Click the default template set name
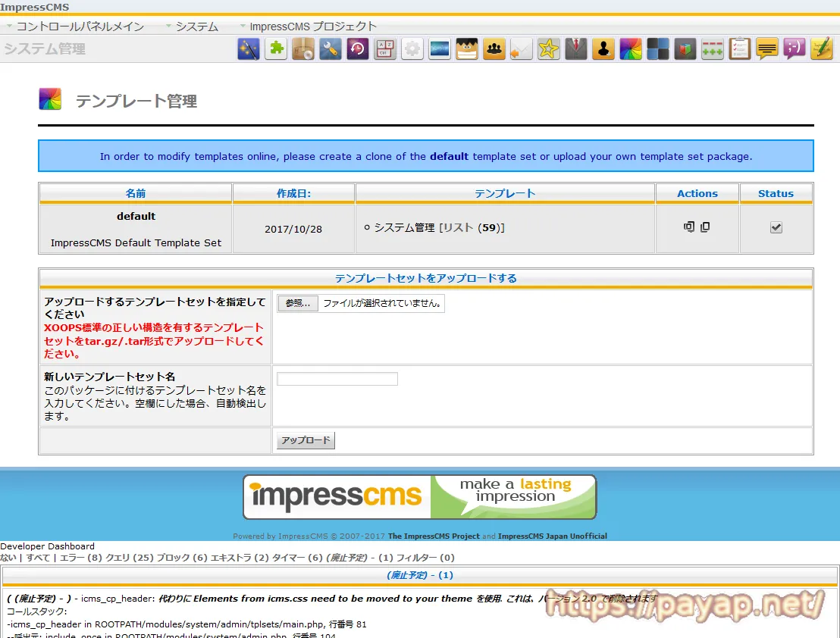Viewport: 840px width, 638px height. 136,216
